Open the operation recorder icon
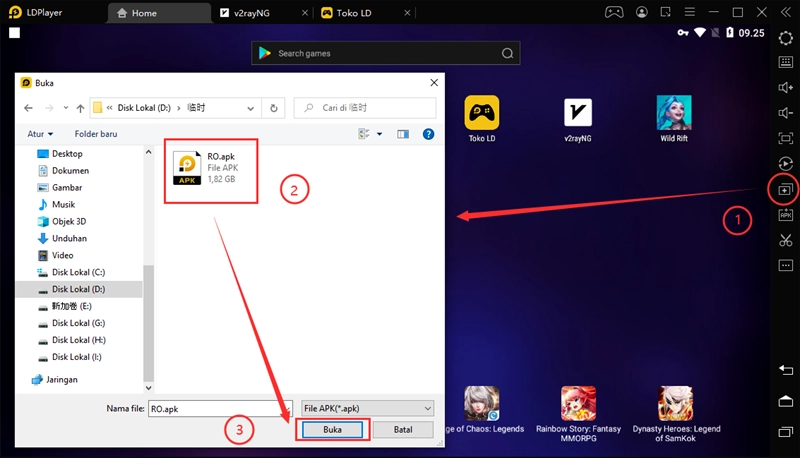 pos(786,164)
